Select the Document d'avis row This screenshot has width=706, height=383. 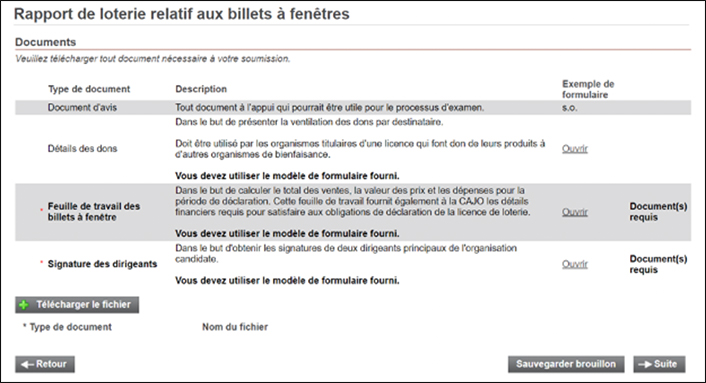tap(353, 108)
